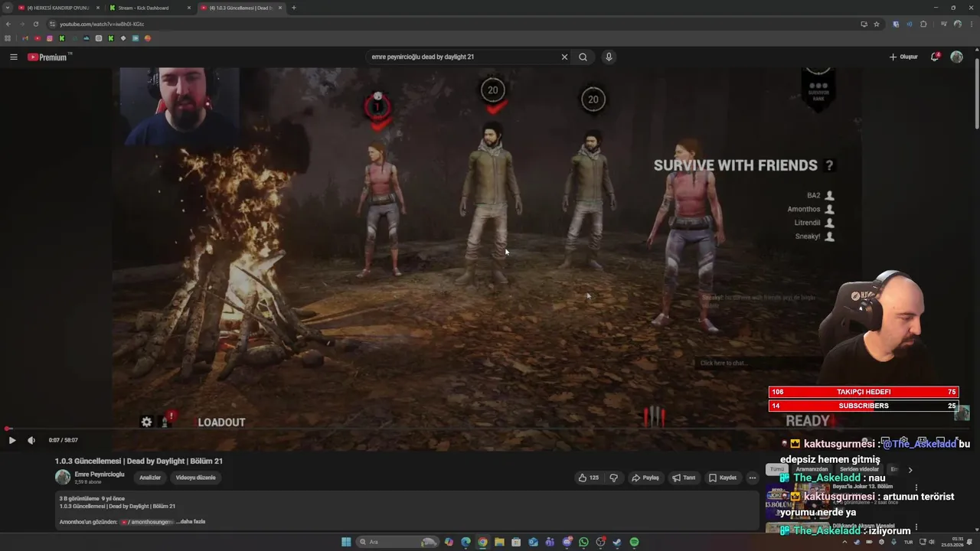Open Windows Start menu
980x551 pixels.
coord(346,542)
